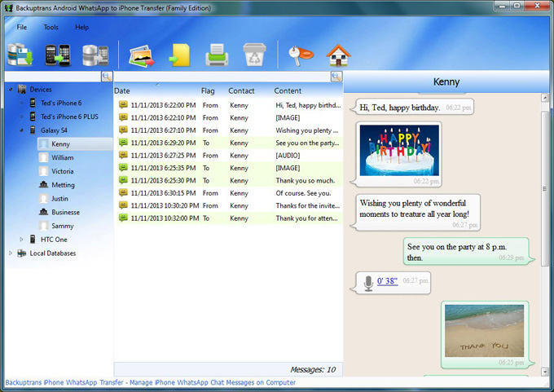Select the 6:25:35 PM [IMAGE] message row
Image resolution: width=554 pixels, height=392 pixels.
pos(230,168)
